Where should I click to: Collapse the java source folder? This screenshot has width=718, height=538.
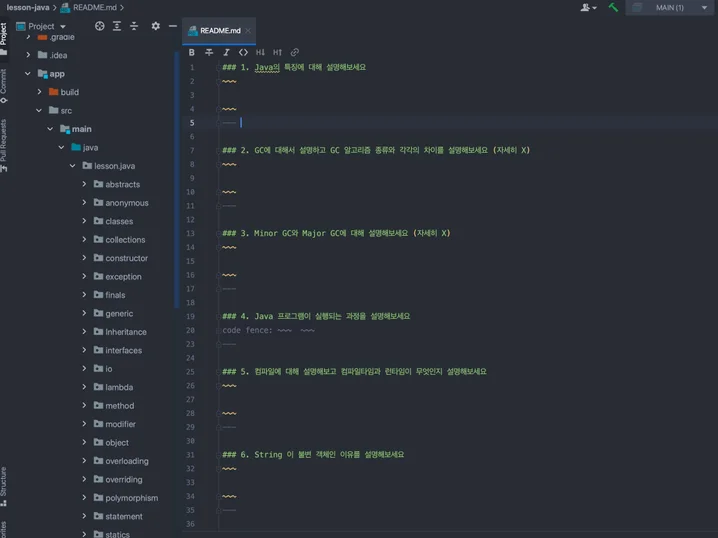[x=61, y=147]
